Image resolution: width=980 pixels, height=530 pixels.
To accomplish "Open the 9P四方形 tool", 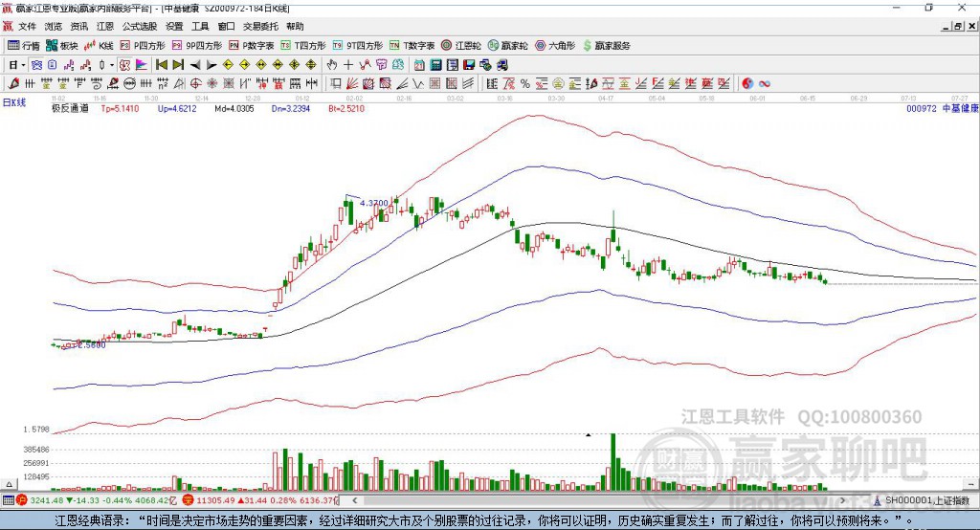I will (x=197, y=46).
